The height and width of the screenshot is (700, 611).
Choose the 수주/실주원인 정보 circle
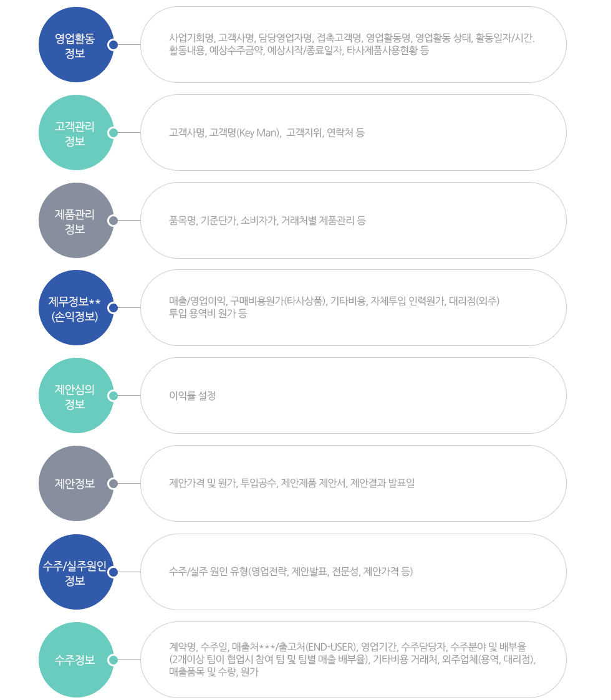pyautogui.click(x=75, y=572)
